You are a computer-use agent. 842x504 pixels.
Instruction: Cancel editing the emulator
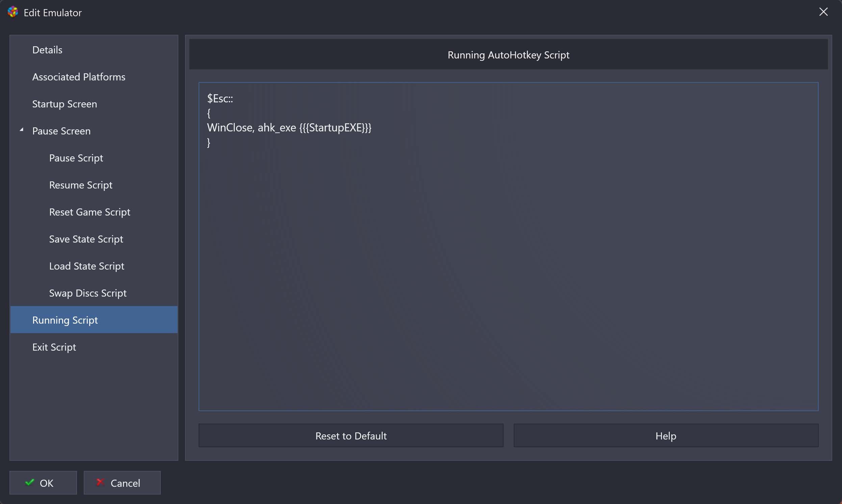tap(122, 483)
